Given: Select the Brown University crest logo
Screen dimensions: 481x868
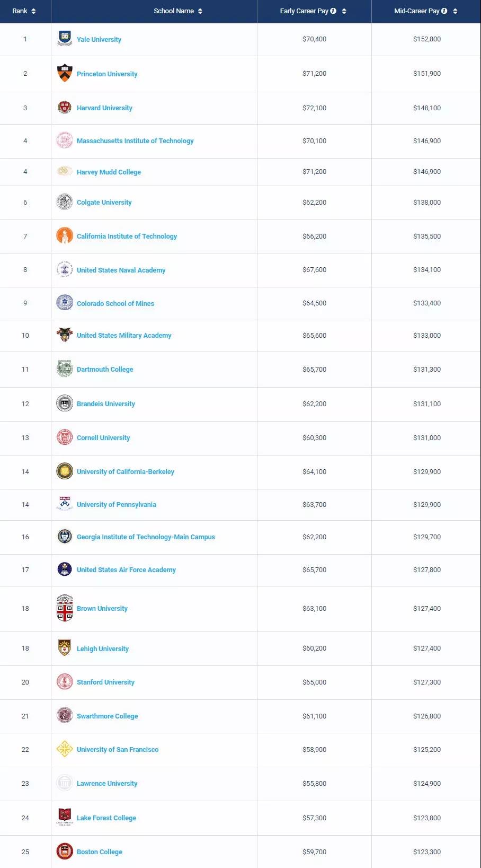Looking at the screenshot, I should coord(65,608).
